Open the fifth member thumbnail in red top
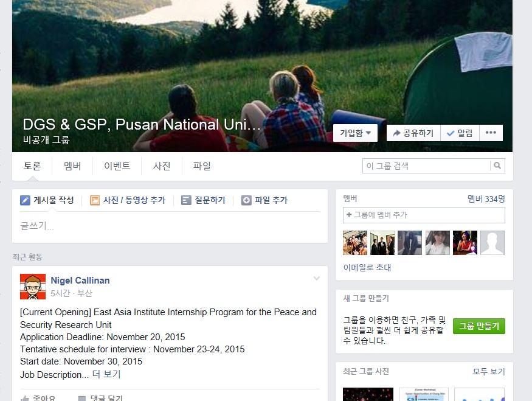 [465, 243]
